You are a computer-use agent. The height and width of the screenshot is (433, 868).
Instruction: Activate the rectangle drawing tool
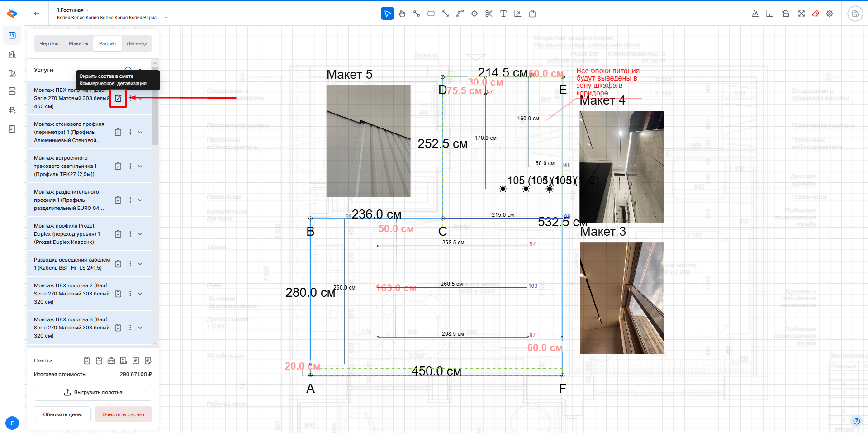[x=431, y=14]
